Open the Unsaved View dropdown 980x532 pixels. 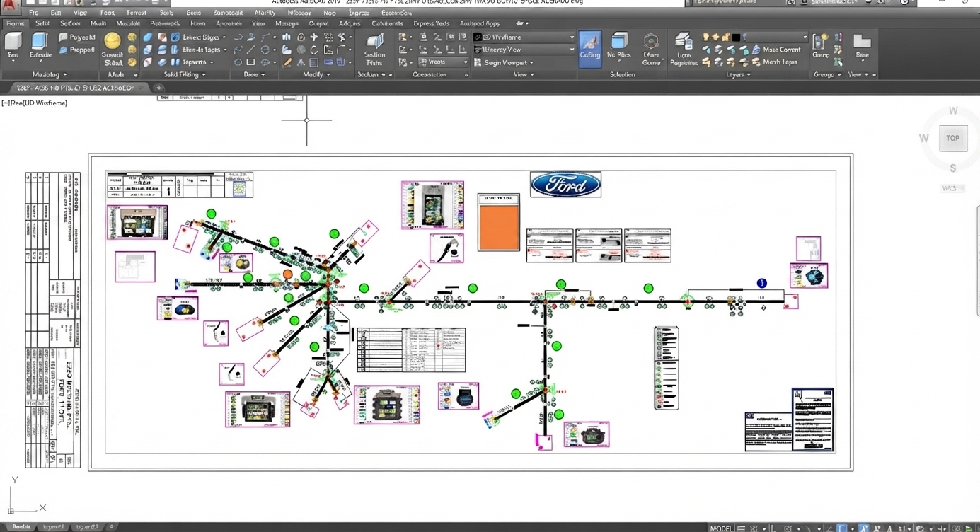pyautogui.click(x=524, y=50)
